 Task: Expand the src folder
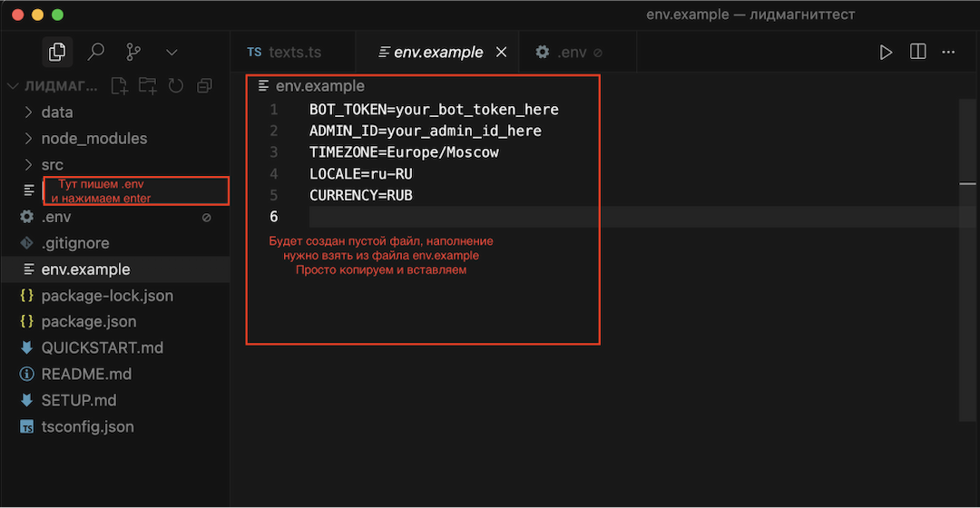pos(52,165)
